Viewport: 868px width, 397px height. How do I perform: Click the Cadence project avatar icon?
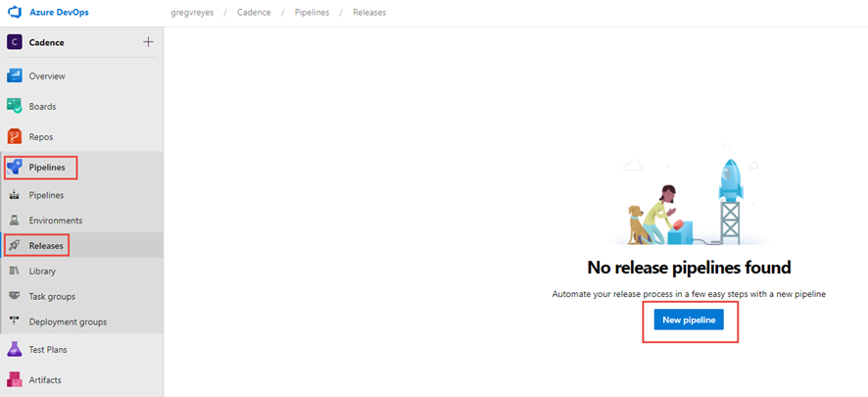(x=15, y=42)
